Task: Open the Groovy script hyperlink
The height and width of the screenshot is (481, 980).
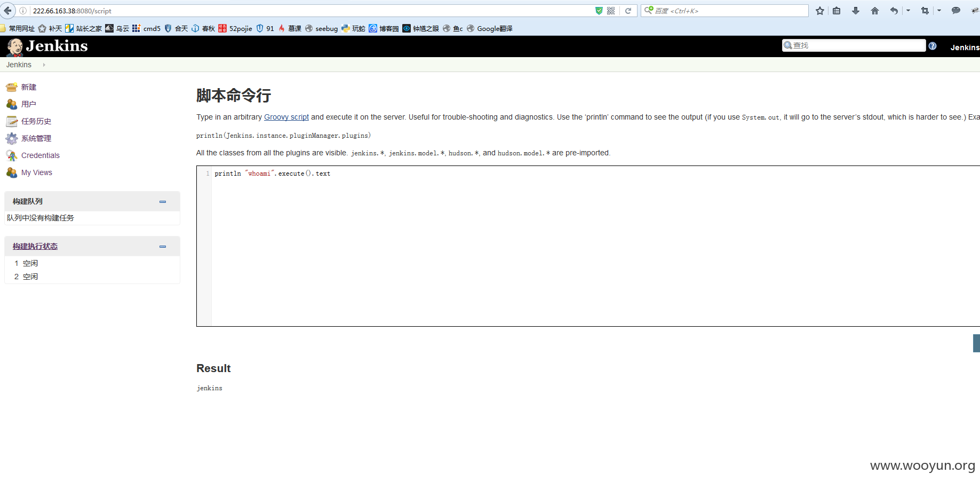Action: 286,117
